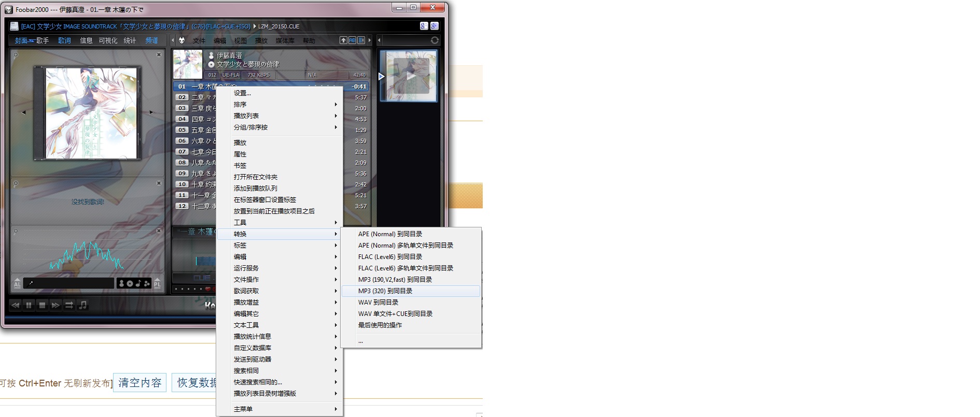Expand the 分组/排序按 submenu
Screen dimensions: 980x417
(280, 127)
